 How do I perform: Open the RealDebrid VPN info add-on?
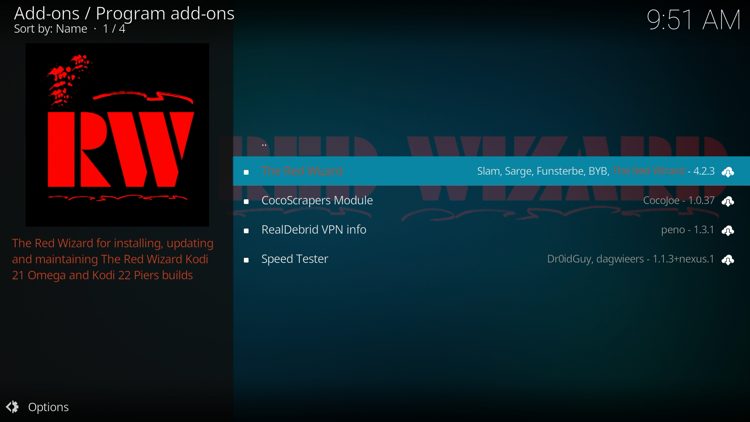[491, 230]
